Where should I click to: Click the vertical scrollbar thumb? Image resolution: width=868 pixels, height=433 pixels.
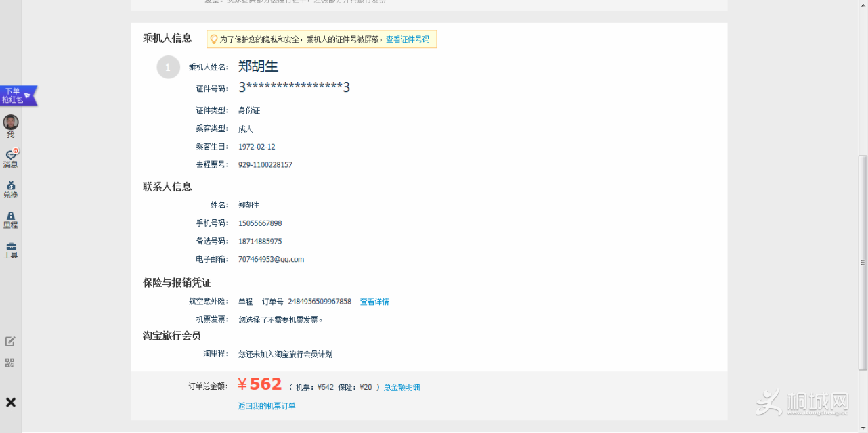tap(862, 263)
